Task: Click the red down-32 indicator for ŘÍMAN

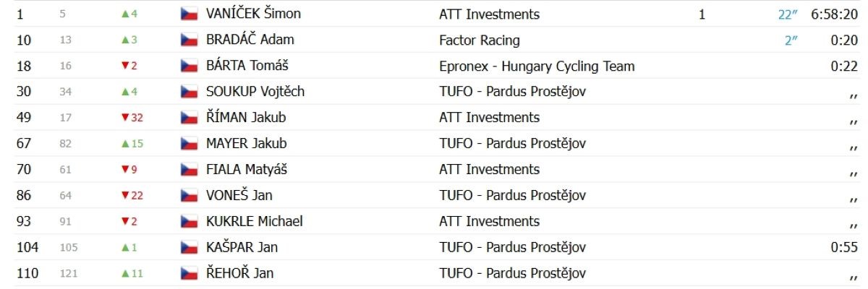Action: 132,118
